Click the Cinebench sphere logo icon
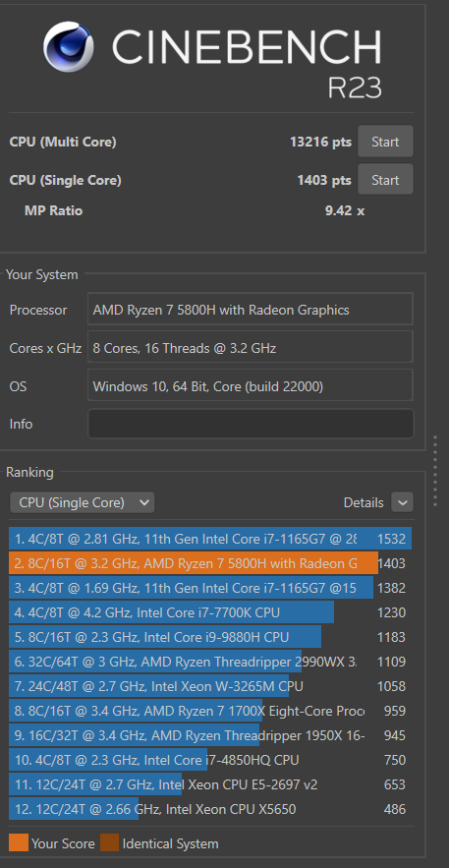 [x=69, y=47]
